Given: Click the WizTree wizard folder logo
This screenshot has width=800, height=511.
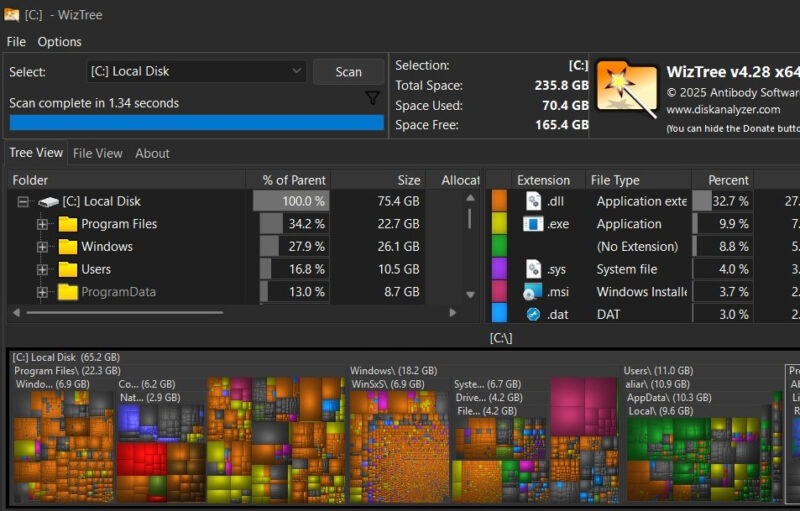Looking at the screenshot, I should coord(627,89).
